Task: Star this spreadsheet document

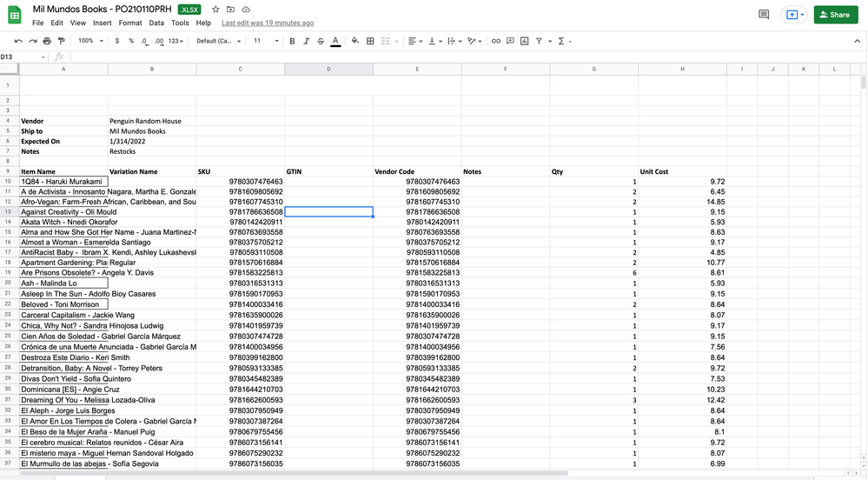Action: pyautogui.click(x=215, y=10)
